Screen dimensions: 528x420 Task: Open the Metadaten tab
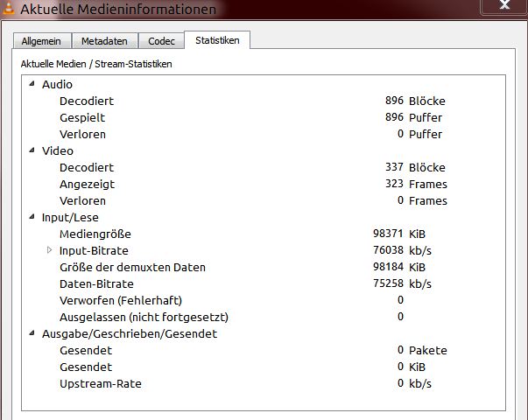105,41
